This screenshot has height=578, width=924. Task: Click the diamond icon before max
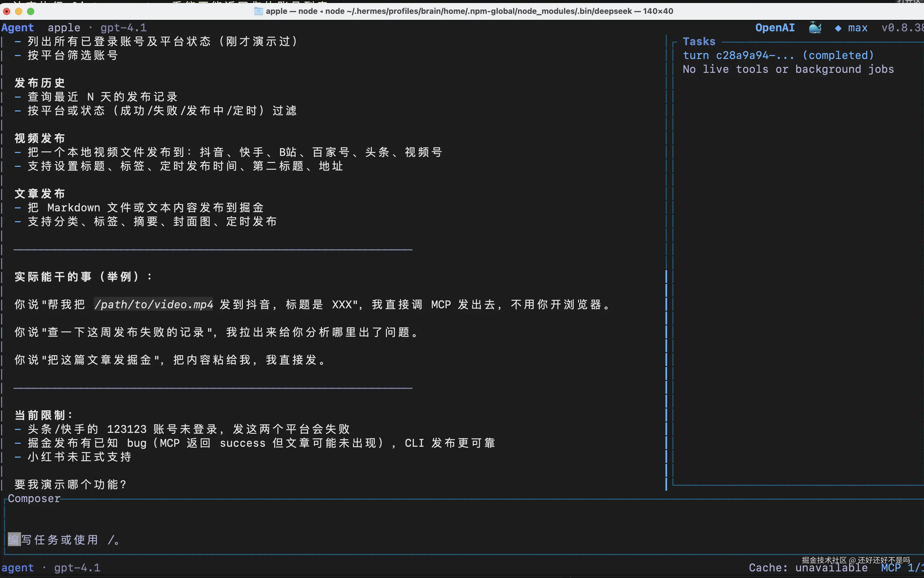[838, 28]
